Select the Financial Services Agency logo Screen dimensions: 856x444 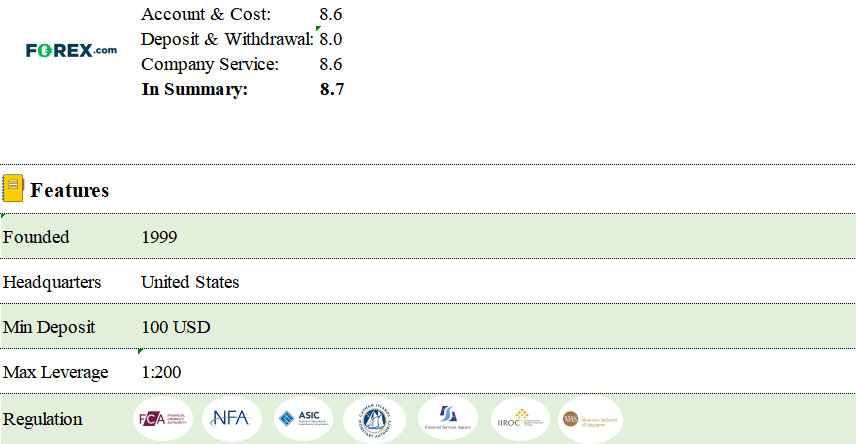tap(448, 418)
